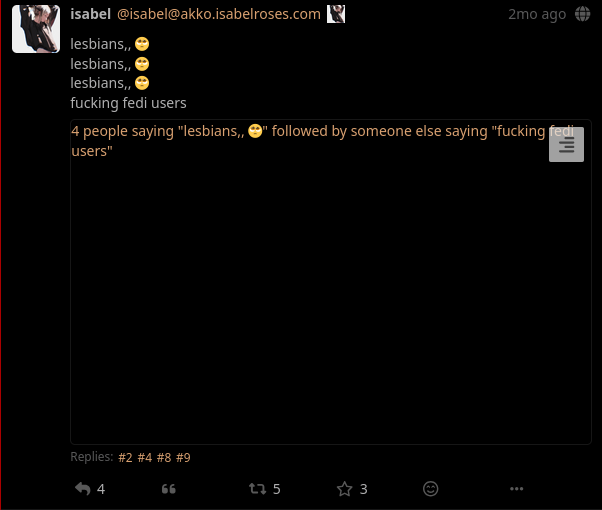Click the reply arrow icon

point(83,489)
